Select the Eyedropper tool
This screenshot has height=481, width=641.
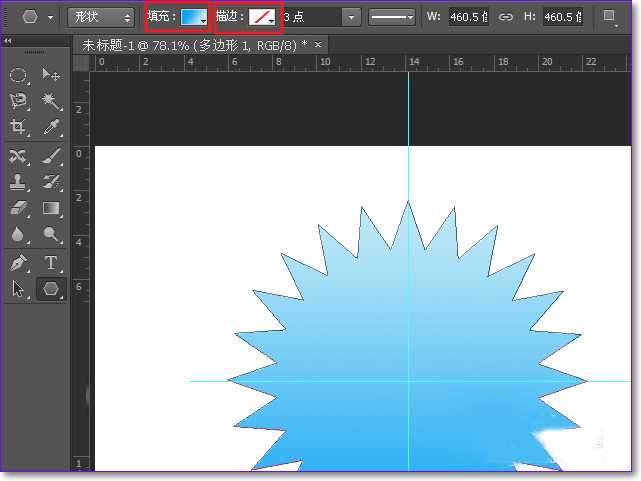(x=50, y=127)
